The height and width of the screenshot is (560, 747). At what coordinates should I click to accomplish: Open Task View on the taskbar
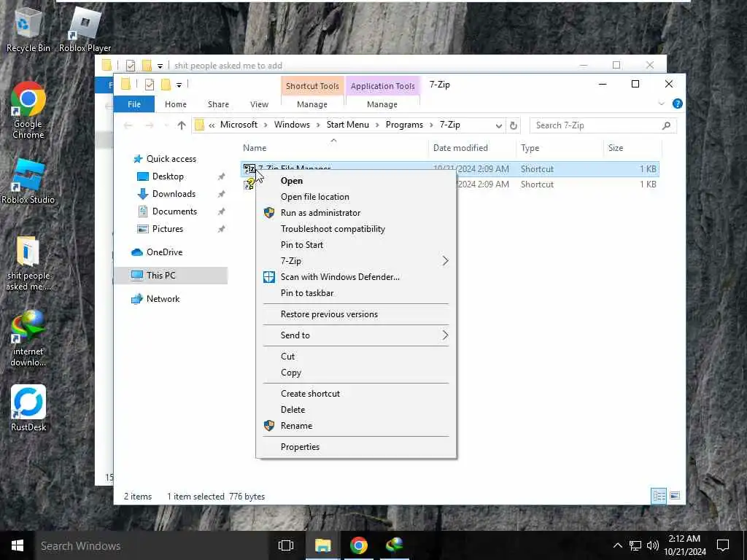click(x=286, y=545)
